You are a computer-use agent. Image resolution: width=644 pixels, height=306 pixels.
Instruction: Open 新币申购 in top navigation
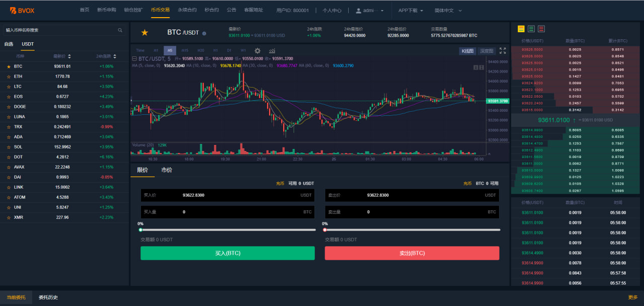click(106, 10)
